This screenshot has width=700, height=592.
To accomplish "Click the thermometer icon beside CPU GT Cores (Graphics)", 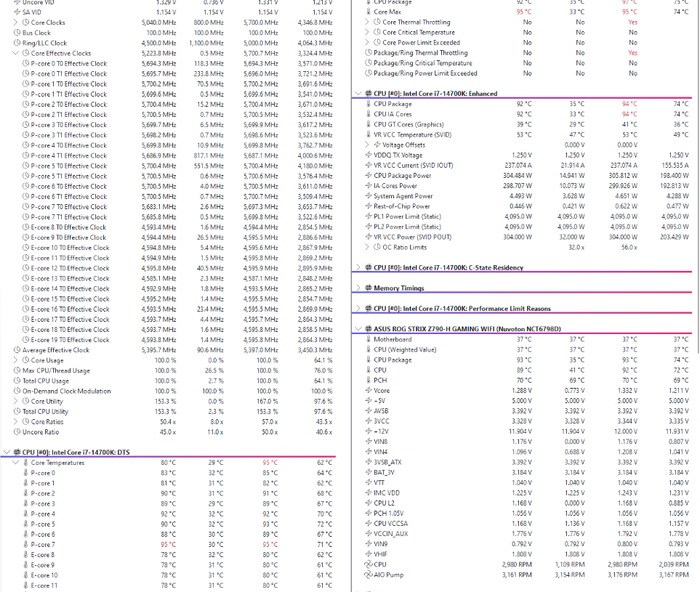I will [369, 124].
